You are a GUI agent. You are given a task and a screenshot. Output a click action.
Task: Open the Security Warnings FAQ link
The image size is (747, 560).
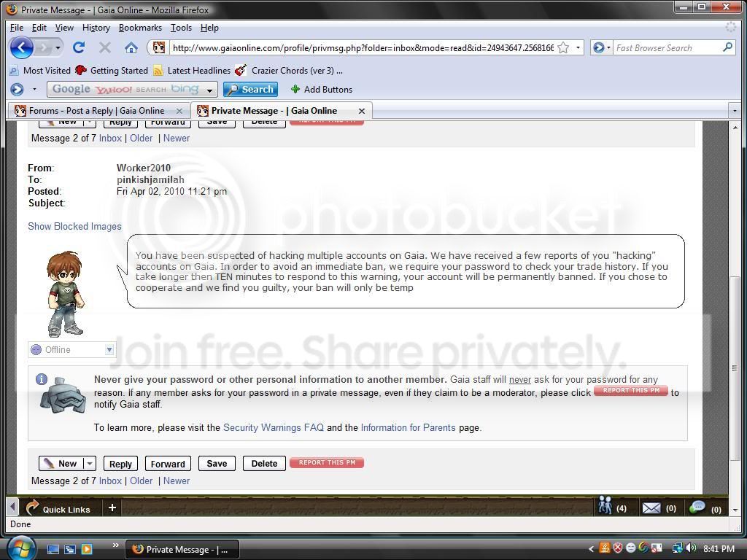274,427
